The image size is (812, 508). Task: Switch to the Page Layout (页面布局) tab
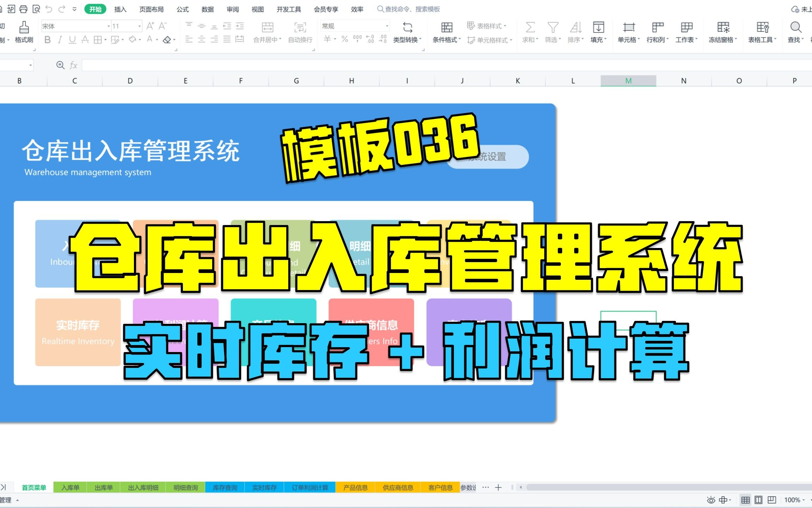point(151,9)
